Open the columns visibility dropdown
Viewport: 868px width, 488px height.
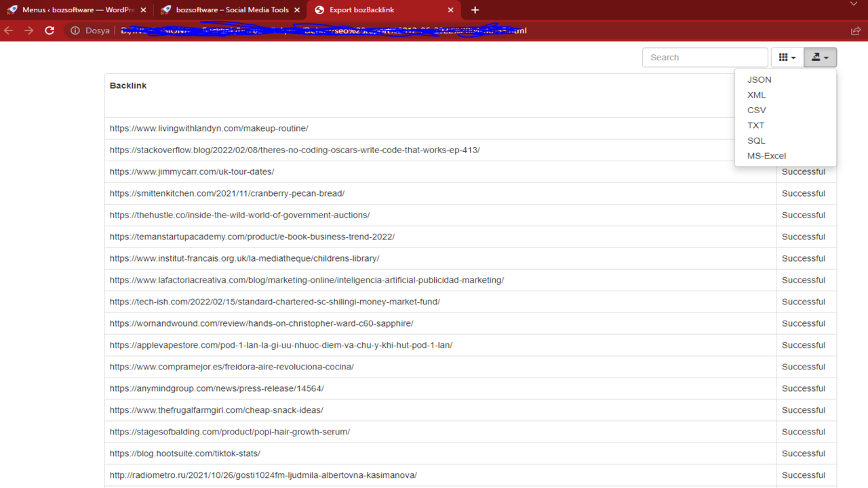[787, 58]
